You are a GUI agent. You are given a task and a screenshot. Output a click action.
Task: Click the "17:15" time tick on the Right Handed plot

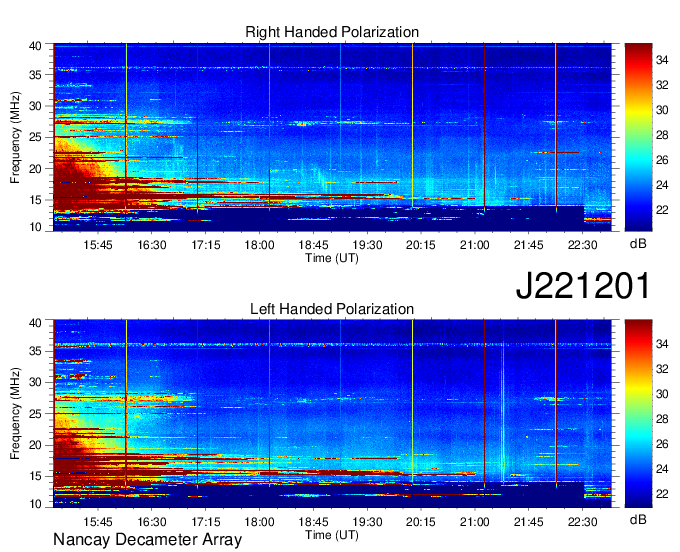[206, 245]
